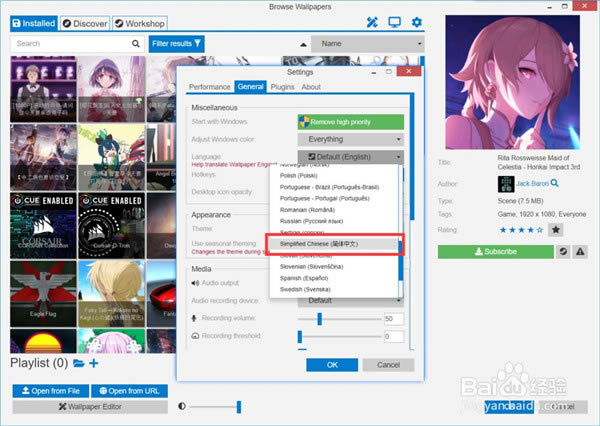This screenshot has width=600, height=426.
Task: Click Remove high priority button
Action: 351,122
